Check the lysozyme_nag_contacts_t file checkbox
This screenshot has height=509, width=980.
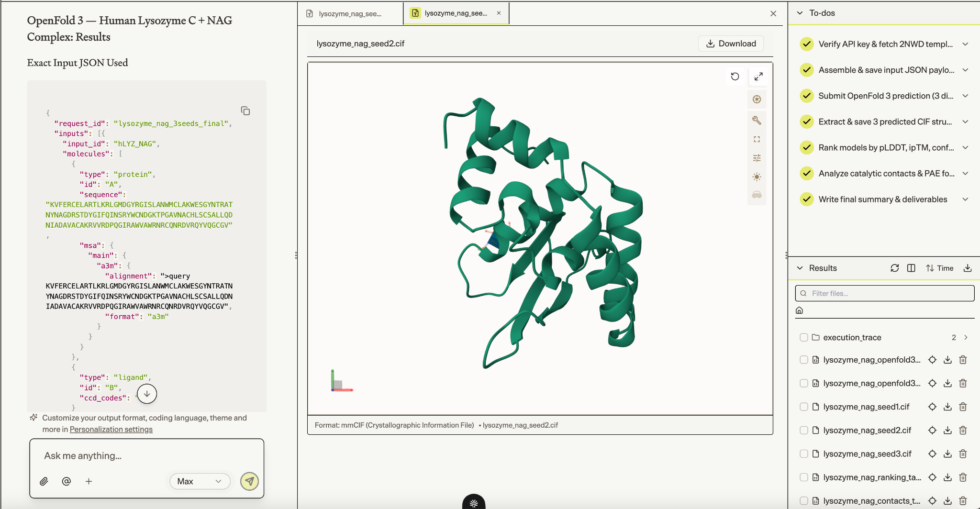click(x=804, y=501)
